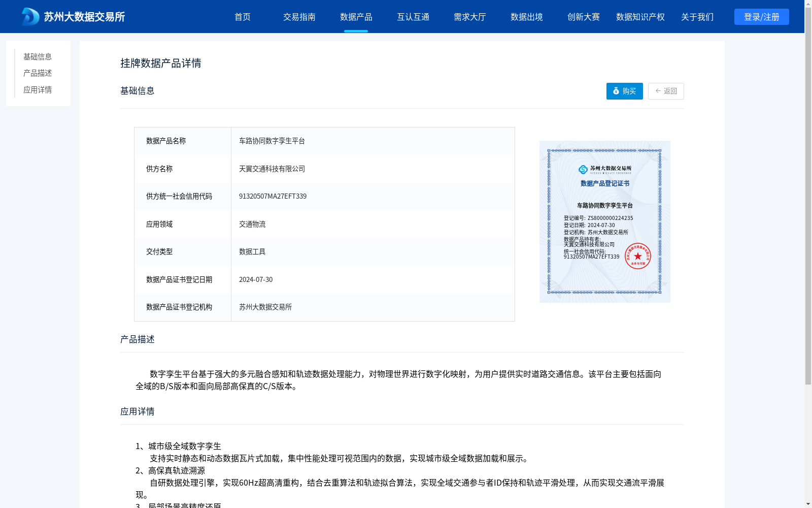The width and height of the screenshot is (812, 508).
Task: Open the 数据产品登记证书 certificate image
Action: (605, 221)
